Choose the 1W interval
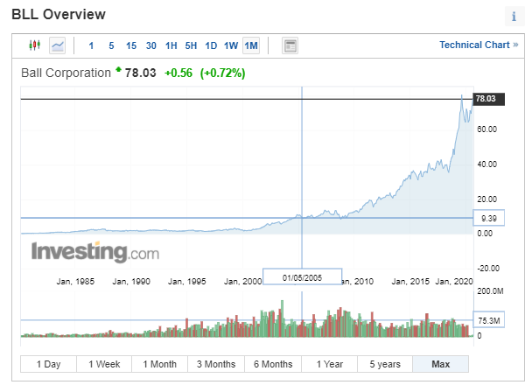Image resolution: width=532 pixels, height=392 pixels. click(x=231, y=45)
